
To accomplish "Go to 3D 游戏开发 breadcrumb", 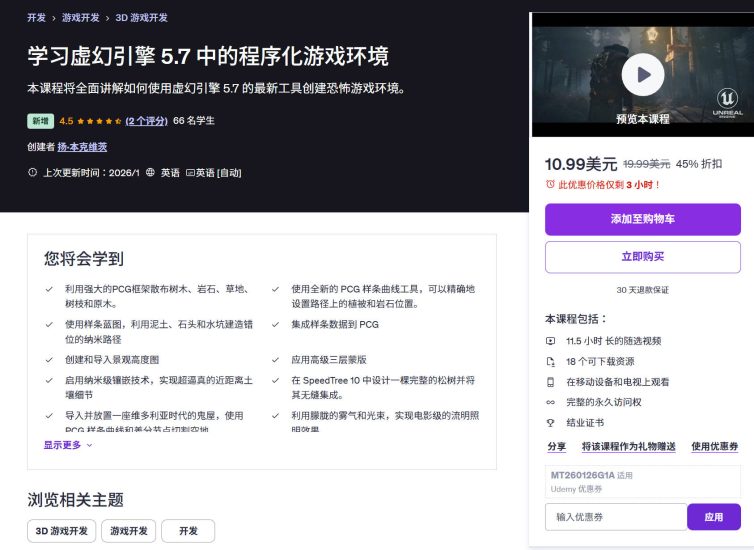I will [x=141, y=18].
